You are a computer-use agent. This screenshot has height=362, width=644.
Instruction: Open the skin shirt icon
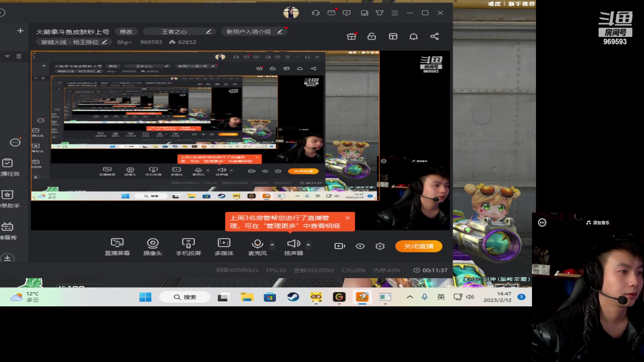tap(379, 13)
